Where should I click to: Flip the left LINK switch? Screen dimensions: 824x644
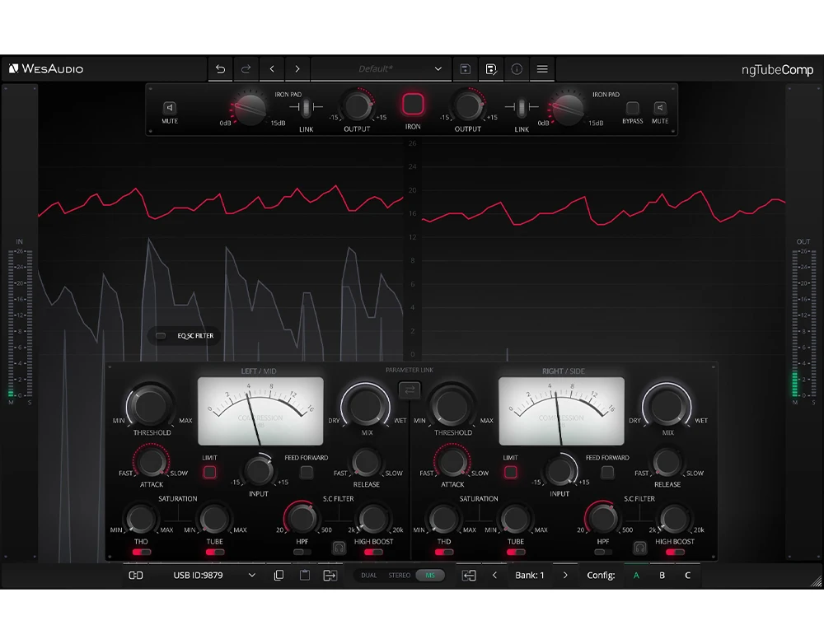307,108
